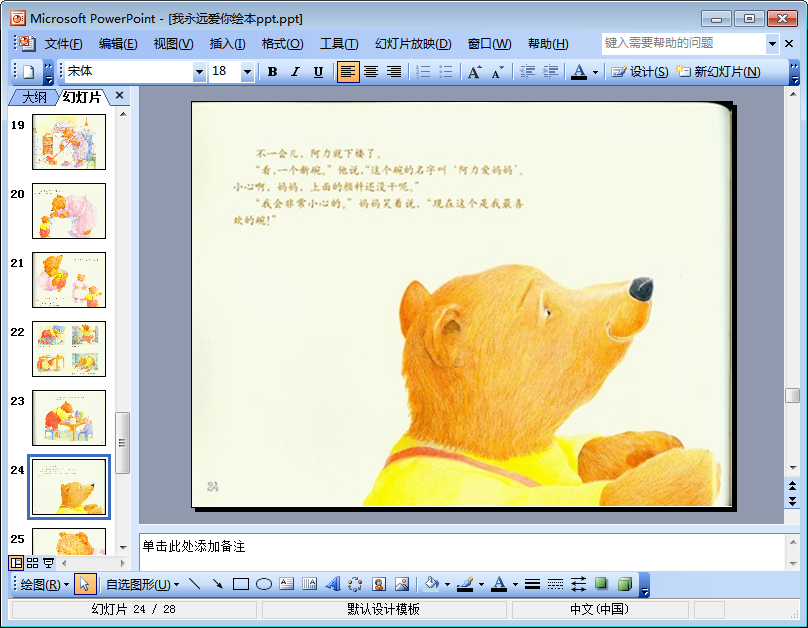Insert vertical Text Box
The height and width of the screenshot is (628, 808).
(310, 584)
